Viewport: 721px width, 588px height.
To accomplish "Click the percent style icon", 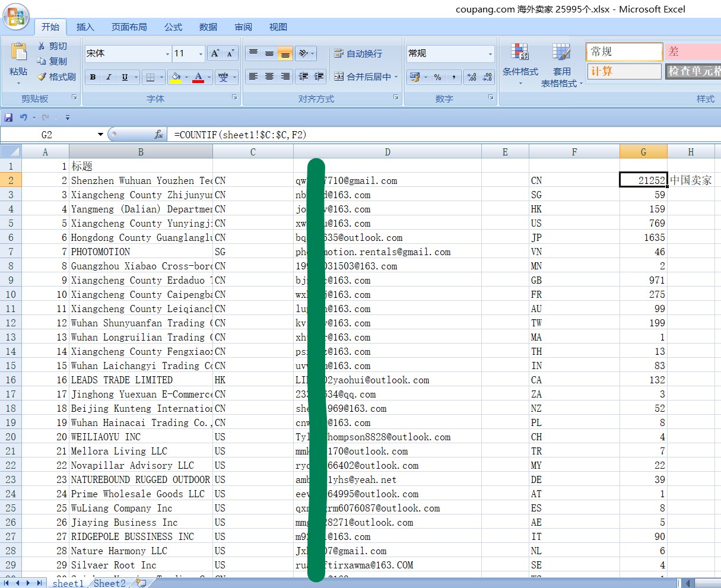I will pos(437,77).
